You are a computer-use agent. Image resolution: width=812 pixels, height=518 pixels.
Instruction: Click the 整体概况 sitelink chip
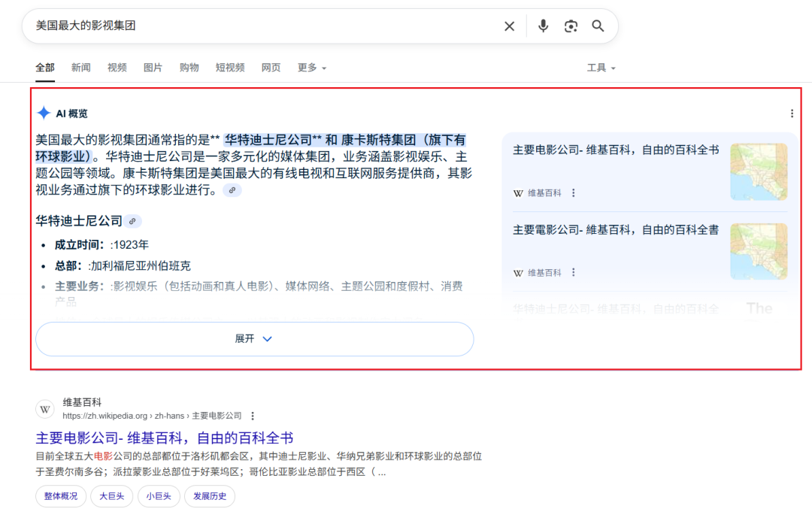61,496
